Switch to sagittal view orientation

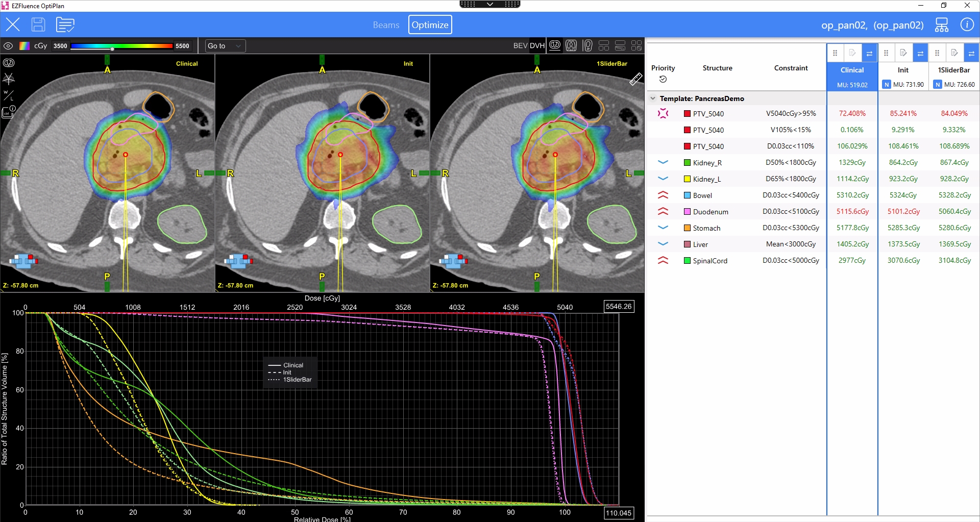[587, 46]
